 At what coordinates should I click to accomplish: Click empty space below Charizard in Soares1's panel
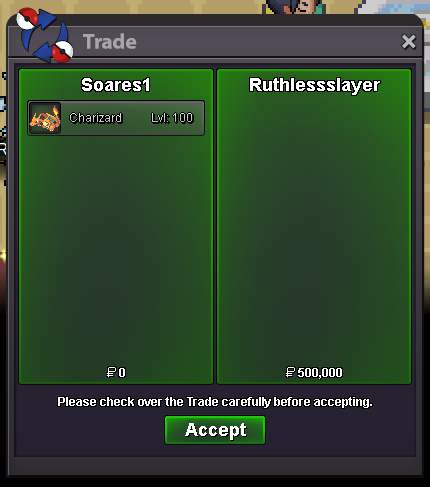coord(116,250)
